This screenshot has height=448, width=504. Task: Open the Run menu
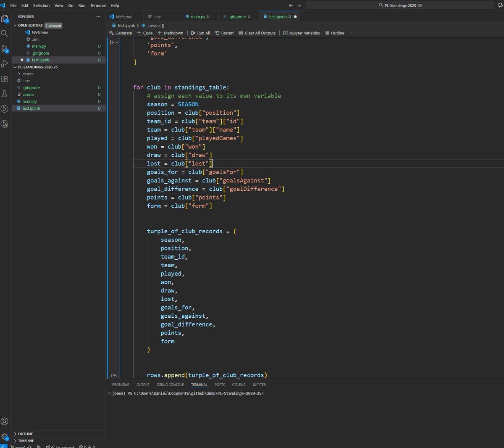82,5
